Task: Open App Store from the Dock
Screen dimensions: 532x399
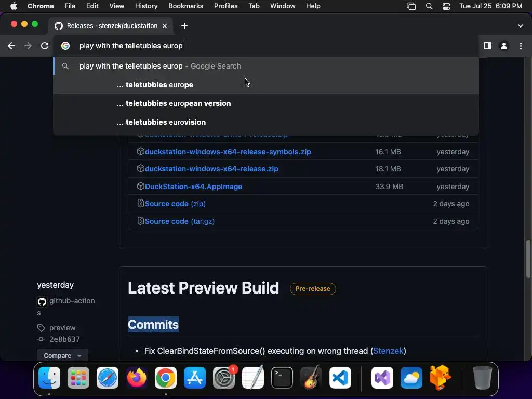Action: click(195, 378)
